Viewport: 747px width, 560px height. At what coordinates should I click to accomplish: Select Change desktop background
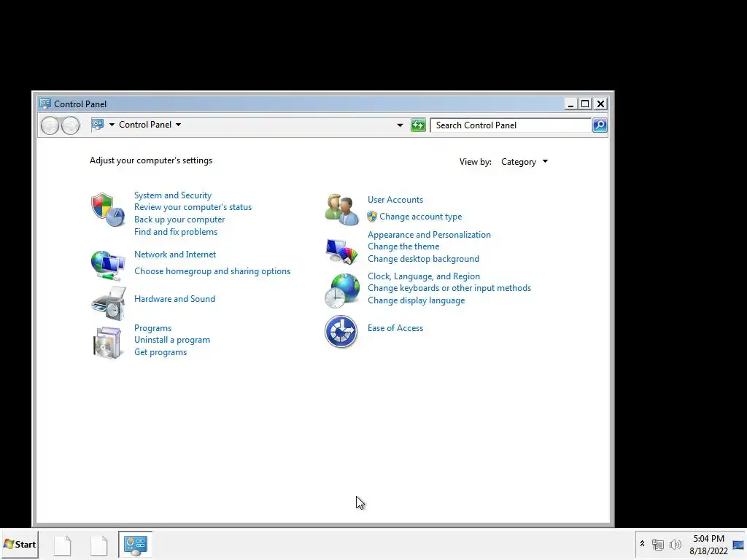423,259
